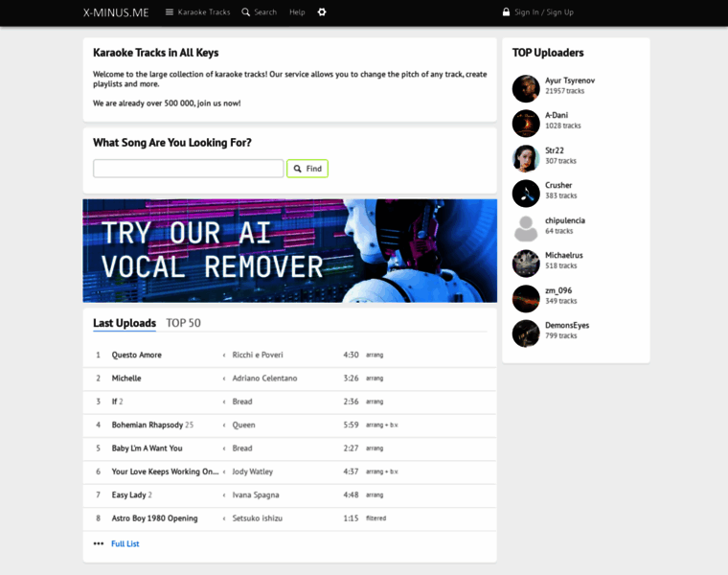Click the Find button
The height and width of the screenshot is (575, 728).
pos(307,169)
